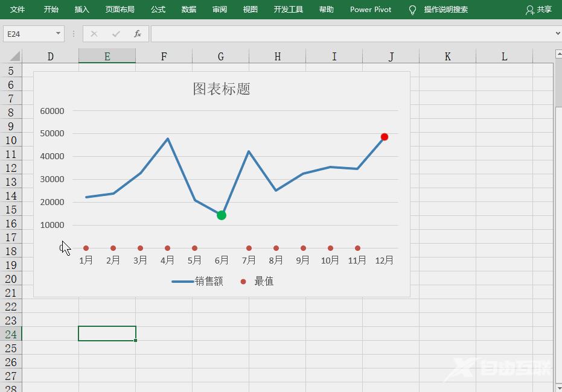The image size is (562, 392).
Task: Click the green minimum data point on the chart
Action: (x=221, y=215)
